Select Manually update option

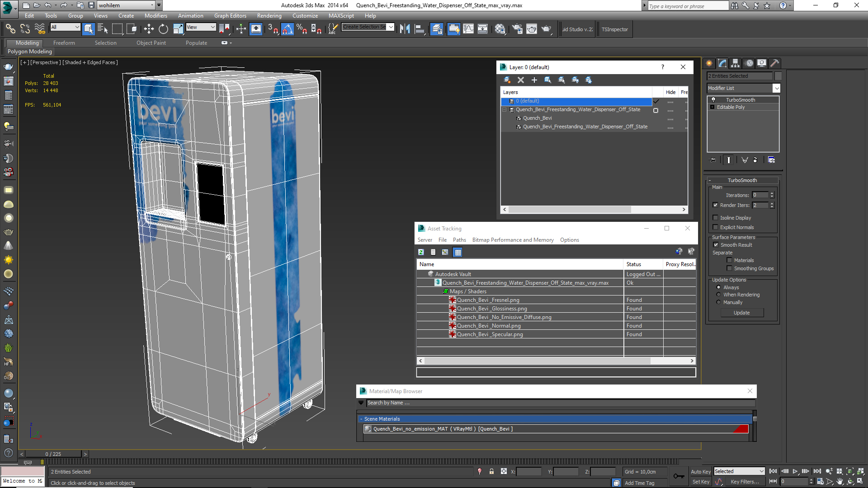pyautogui.click(x=719, y=302)
